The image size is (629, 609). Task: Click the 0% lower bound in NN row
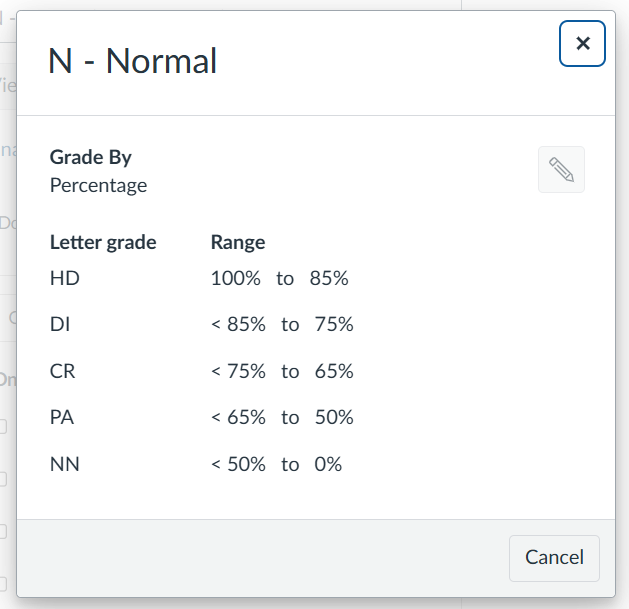coord(328,464)
